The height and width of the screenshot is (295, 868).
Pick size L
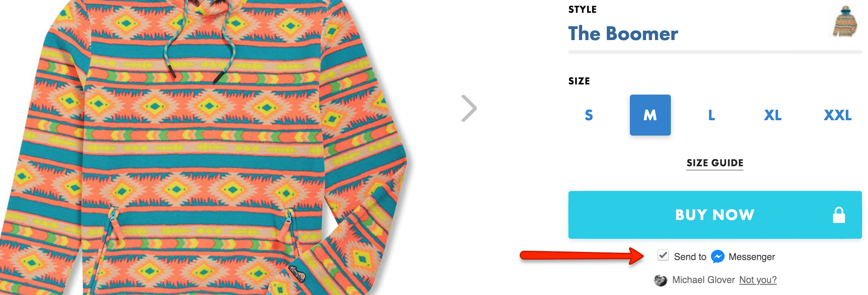coord(711,115)
